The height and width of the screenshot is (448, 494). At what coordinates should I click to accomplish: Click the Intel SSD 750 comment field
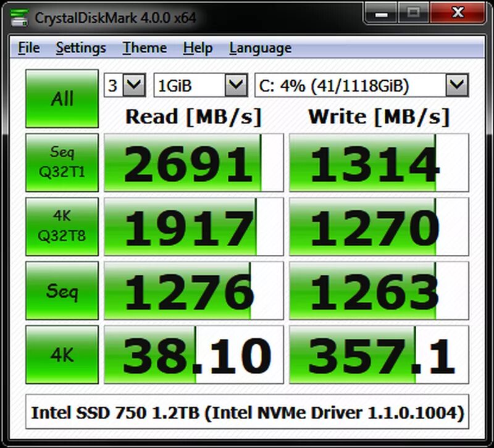point(247,412)
